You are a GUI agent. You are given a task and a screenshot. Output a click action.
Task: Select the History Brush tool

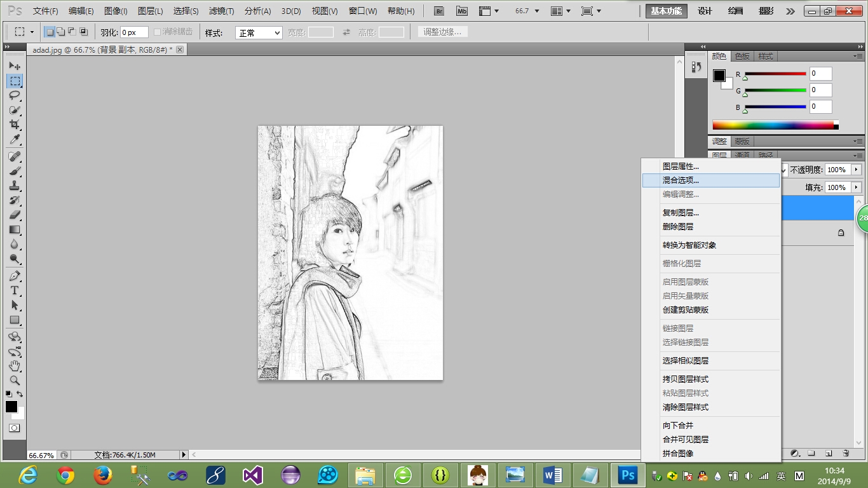click(x=15, y=200)
